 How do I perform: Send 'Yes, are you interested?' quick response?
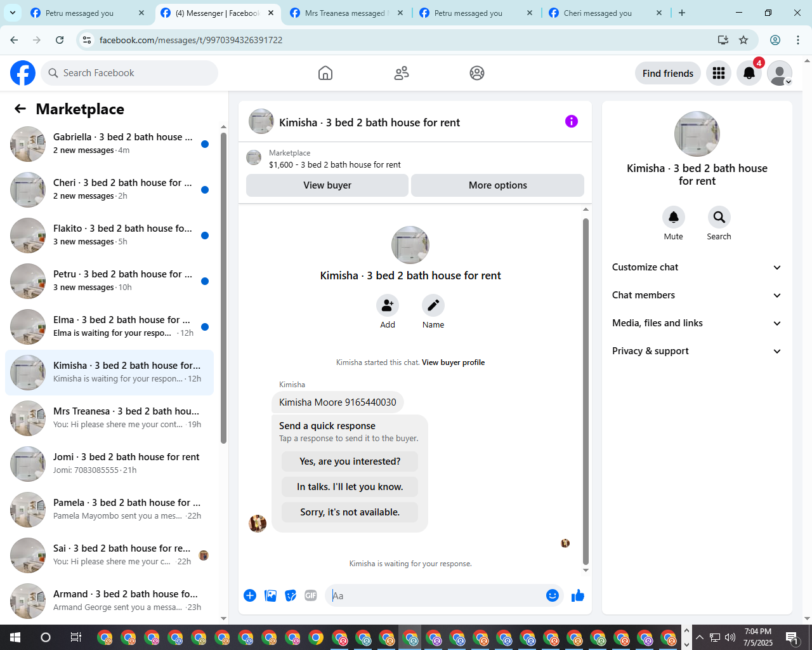click(350, 461)
